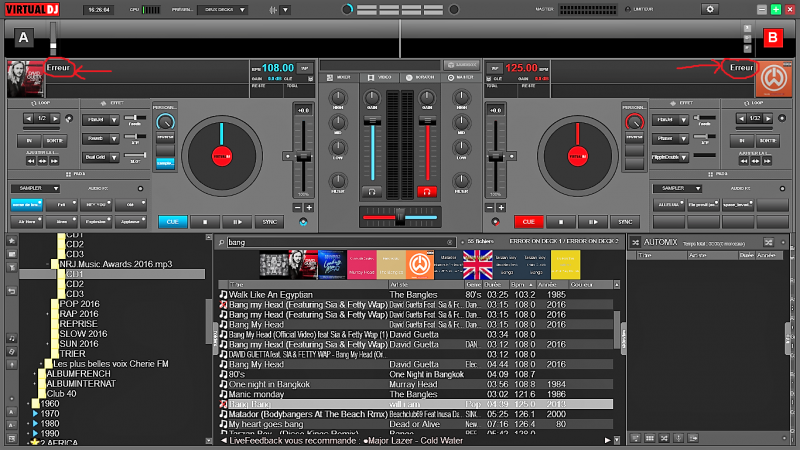Click the loop rewind icon under Ajuster on deck A
The width and height of the screenshot is (800, 450).
tap(31, 161)
